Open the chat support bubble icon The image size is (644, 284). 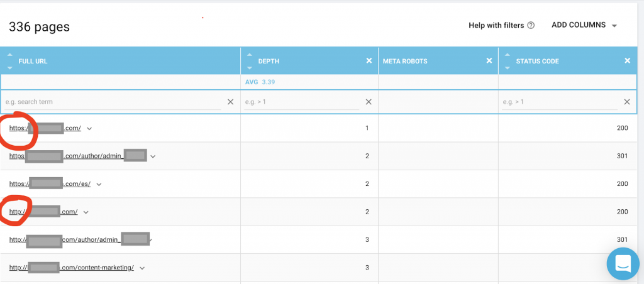[x=621, y=264]
